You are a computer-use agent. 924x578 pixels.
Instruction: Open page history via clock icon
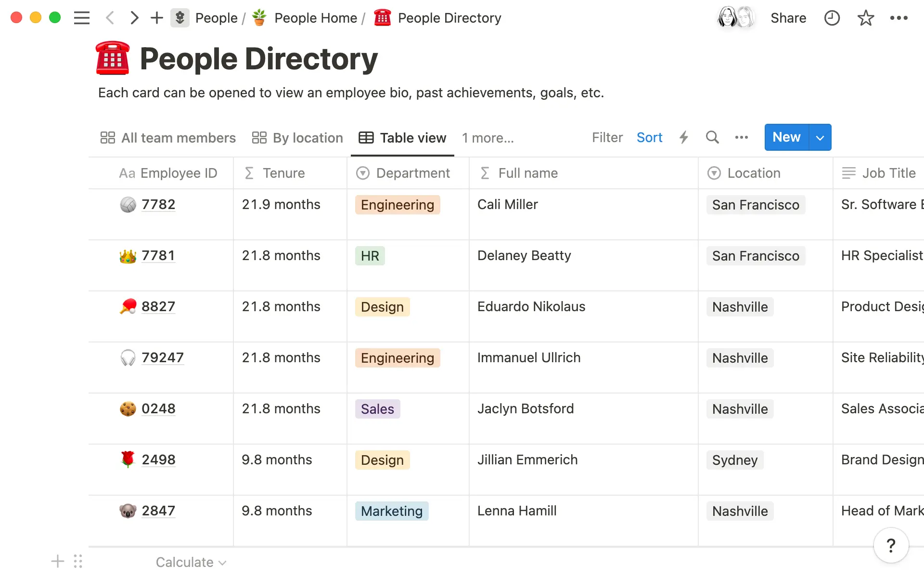coord(832,18)
